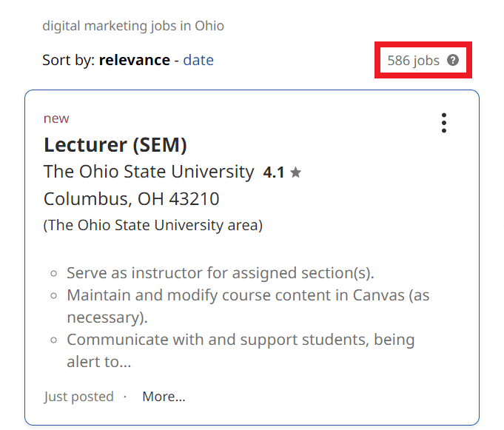Click 'digital marketing jobs in Ohio' heading
This screenshot has height=430, width=504.
click(133, 26)
